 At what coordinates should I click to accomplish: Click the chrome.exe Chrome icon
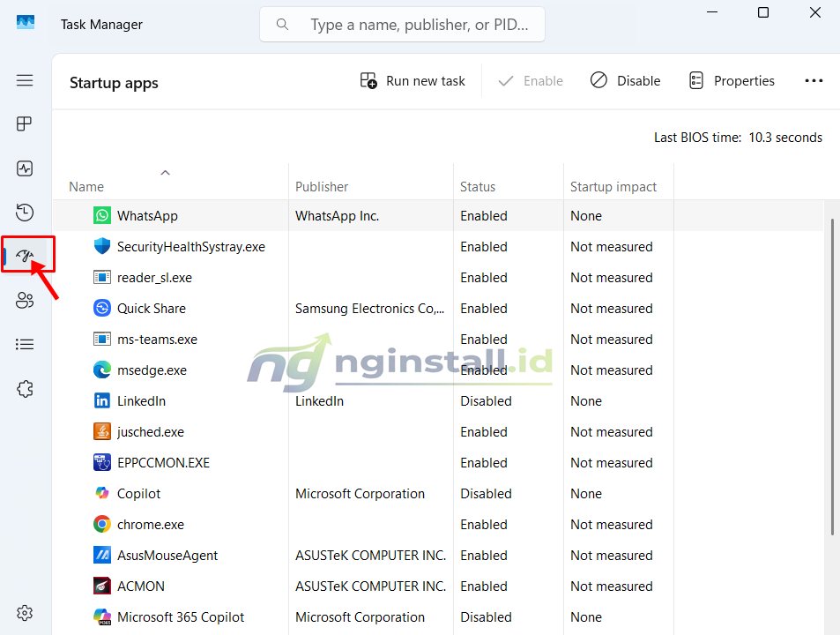101,524
